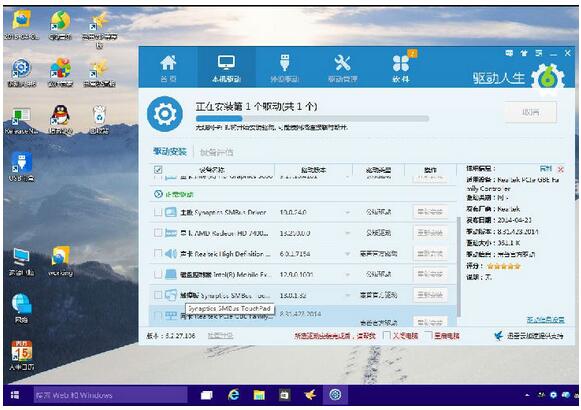Open version dropdown for Intel(R) Mobile row
The height and width of the screenshot is (410, 581).
pos(348,275)
